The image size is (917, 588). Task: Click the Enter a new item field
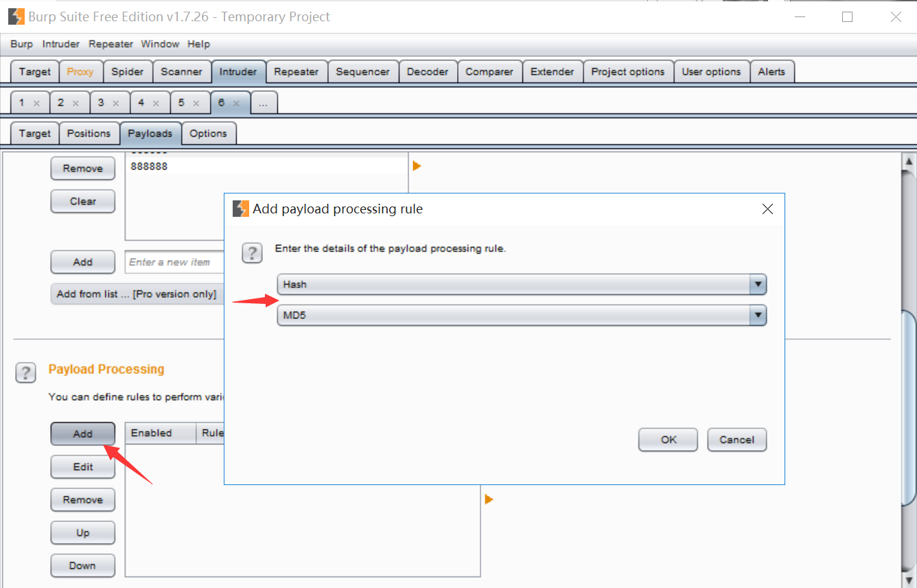176,262
